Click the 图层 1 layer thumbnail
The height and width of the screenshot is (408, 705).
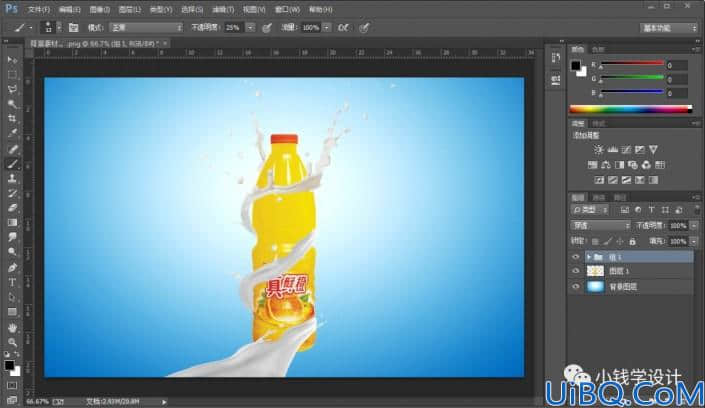(x=595, y=271)
